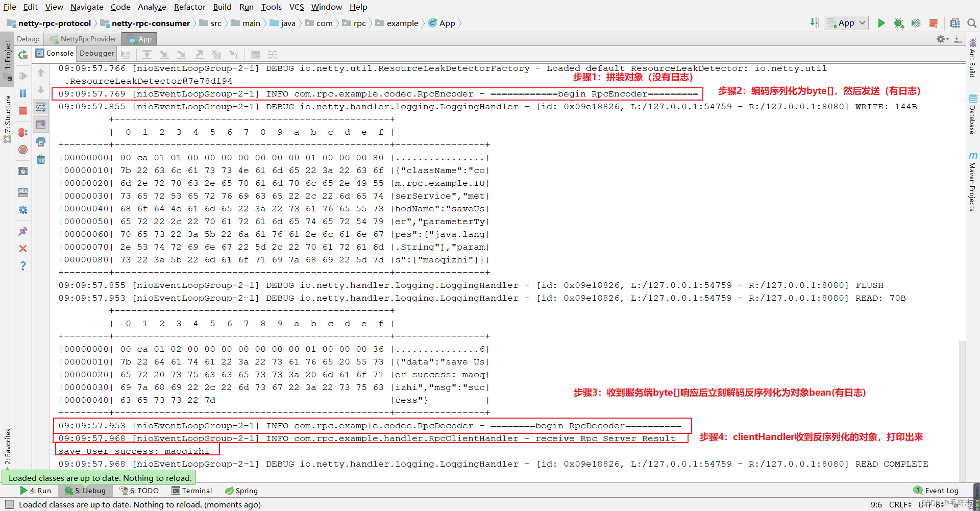Click Trace Current Stream Chain icon
Image resolution: width=980 pixels, height=511 pixels.
(x=273, y=55)
